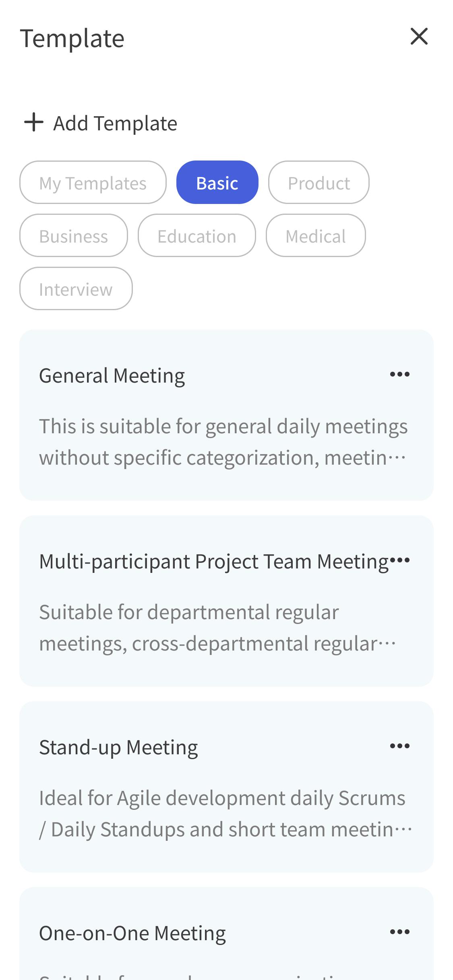This screenshot has width=453, height=980.
Task: Open General Meeting more options menu
Action: click(399, 375)
